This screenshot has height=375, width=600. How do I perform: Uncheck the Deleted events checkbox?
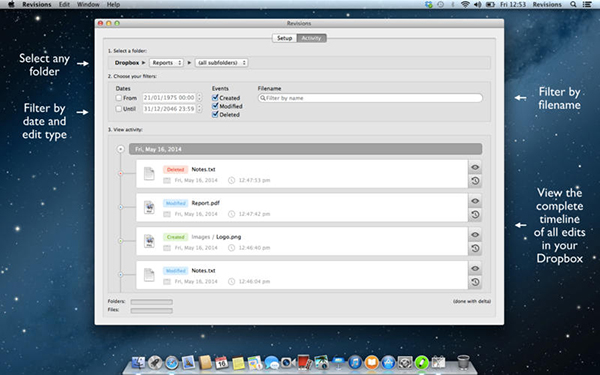pyautogui.click(x=215, y=114)
